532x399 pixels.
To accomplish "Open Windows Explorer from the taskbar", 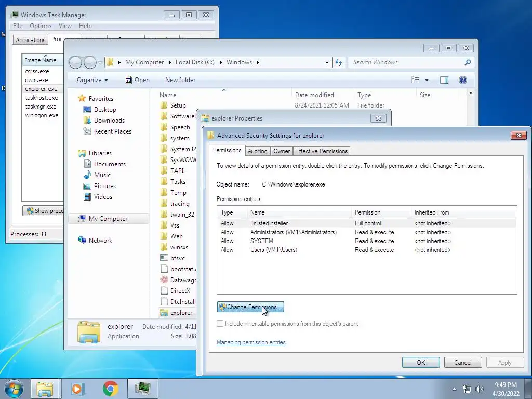I will click(x=45, y=389).
